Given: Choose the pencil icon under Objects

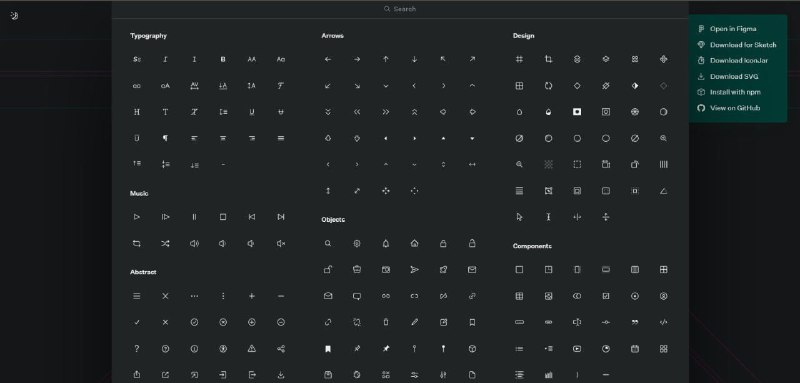Looking at the screenshot, I should pyautogui.click(x=414, y=322).
